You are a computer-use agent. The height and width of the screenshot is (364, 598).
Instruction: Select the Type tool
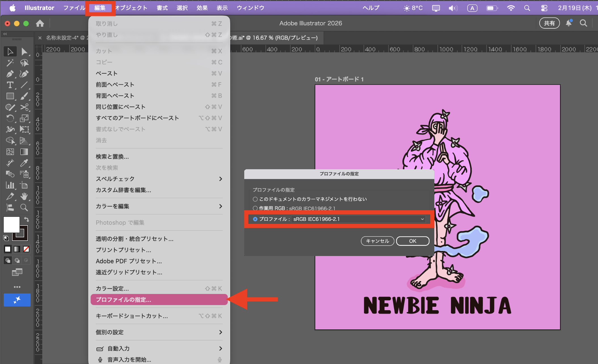(10, 85)
